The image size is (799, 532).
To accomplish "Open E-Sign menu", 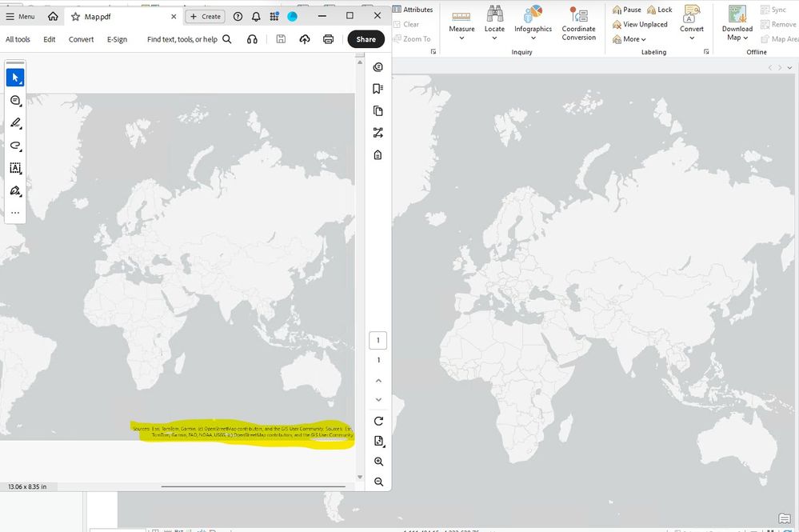I will 118,39.
